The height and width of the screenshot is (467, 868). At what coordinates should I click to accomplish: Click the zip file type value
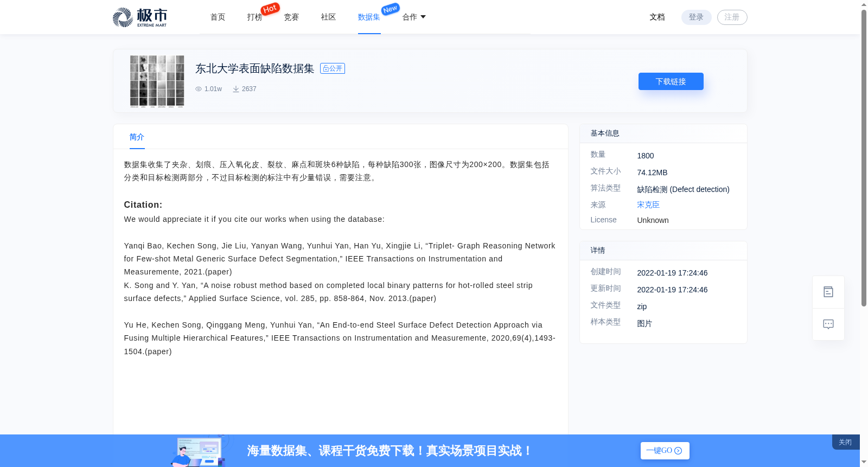pos(642,306)
